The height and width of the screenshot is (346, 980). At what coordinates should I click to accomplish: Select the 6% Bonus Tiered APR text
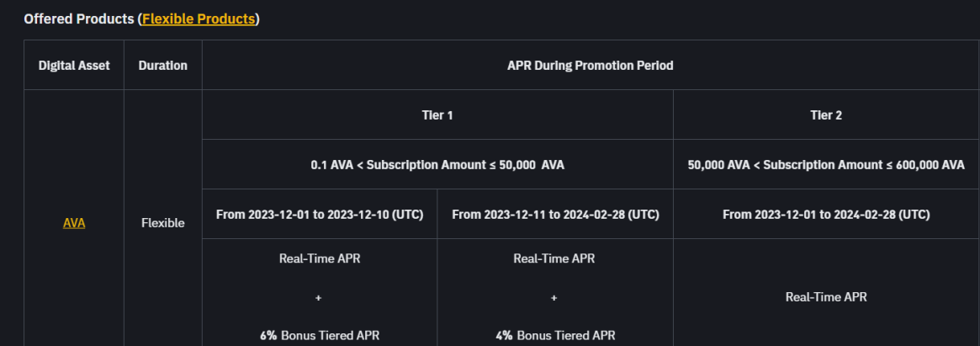coord(320,335)
